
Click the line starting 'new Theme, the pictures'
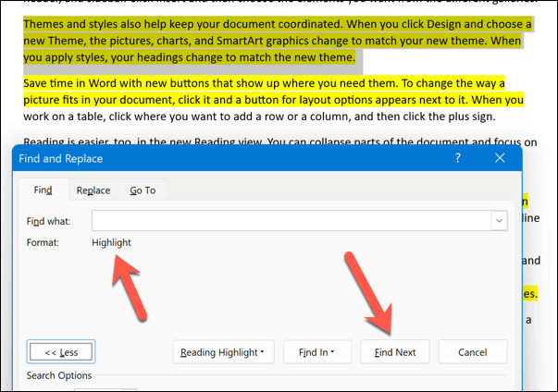coord(272,41)
